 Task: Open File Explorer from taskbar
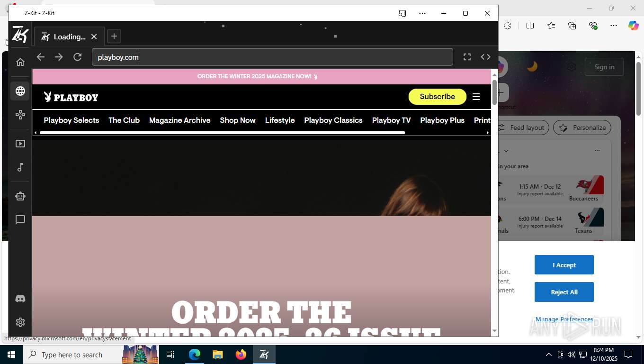(x=218, y=355)
